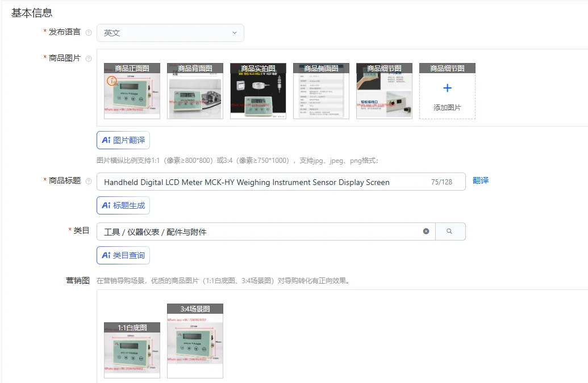Click the help icon next to 商品图片
This screenshot has height=383, width=588.
point(89,59)
